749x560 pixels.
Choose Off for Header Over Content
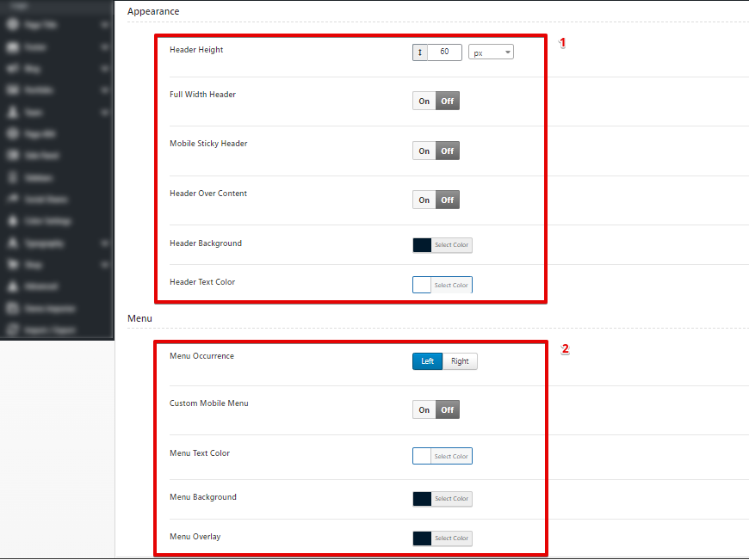448,200
